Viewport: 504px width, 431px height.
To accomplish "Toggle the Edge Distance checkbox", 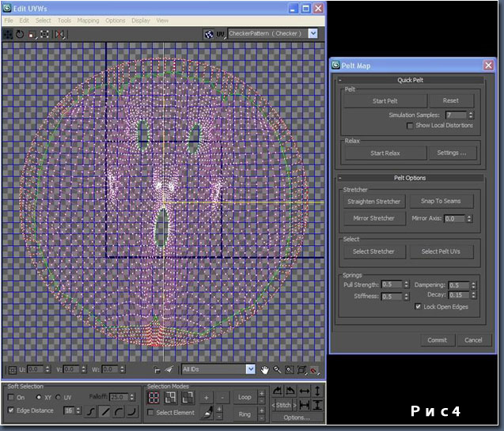I will click(x=10, y=410).
